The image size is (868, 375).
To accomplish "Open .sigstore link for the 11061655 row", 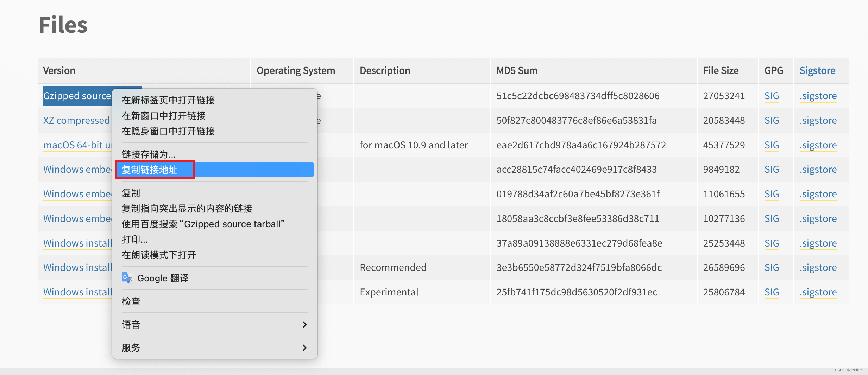I will [x=818, y=194].
